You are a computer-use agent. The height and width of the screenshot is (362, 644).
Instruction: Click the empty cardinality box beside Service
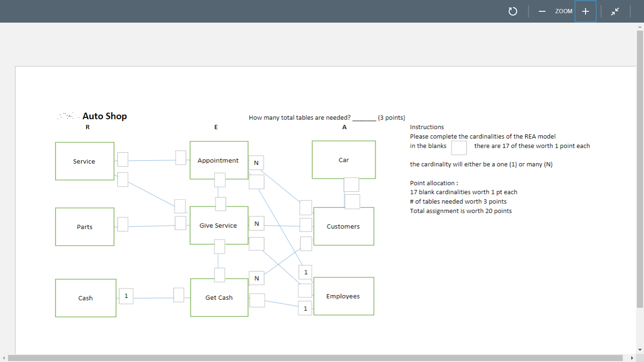(x=123, y=159)
